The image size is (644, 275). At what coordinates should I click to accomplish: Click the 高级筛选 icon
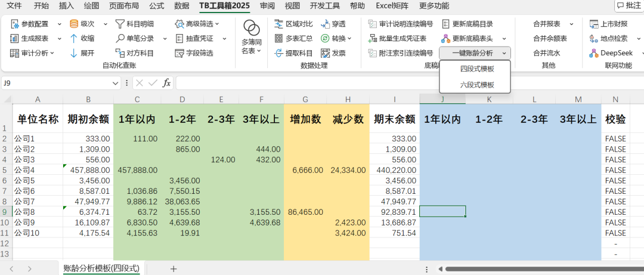(x=179, y=24)
